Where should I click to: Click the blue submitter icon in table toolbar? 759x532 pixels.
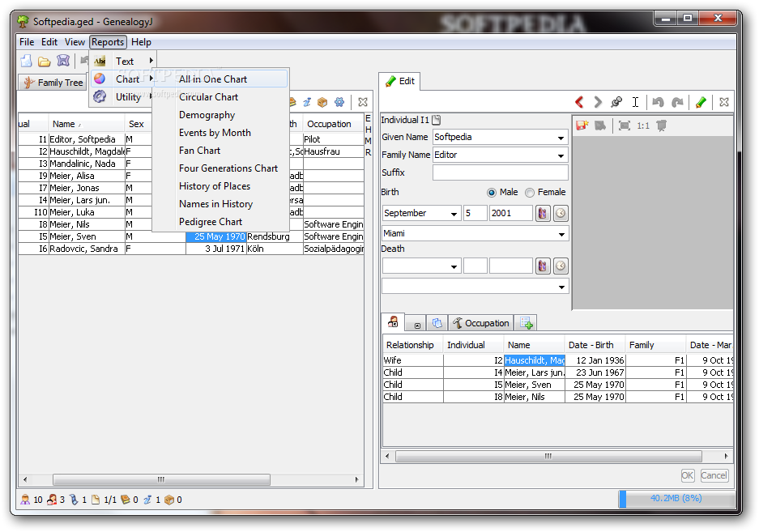(307, 102)
